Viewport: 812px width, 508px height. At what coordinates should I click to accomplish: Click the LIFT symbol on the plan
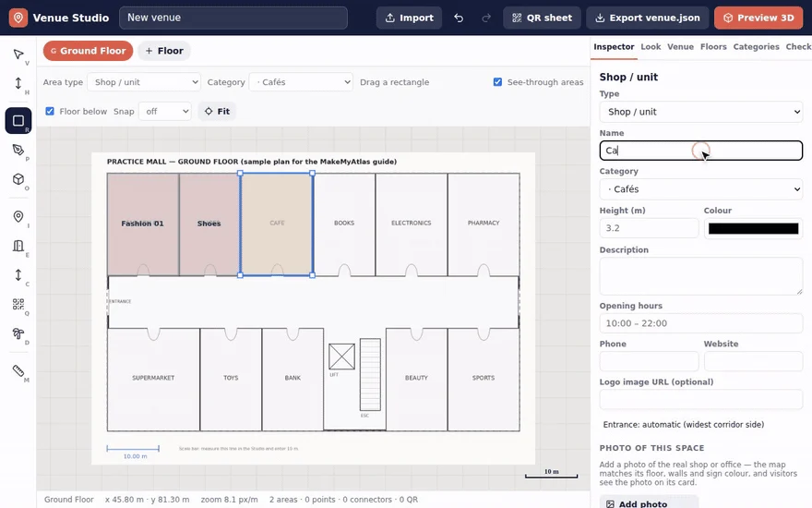pyautogui.click(x=341, y=357)
